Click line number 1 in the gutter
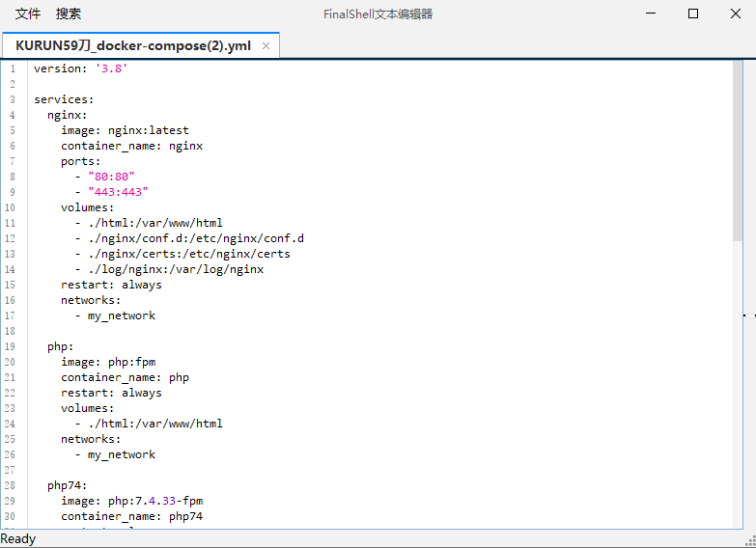 pos(13,68)
